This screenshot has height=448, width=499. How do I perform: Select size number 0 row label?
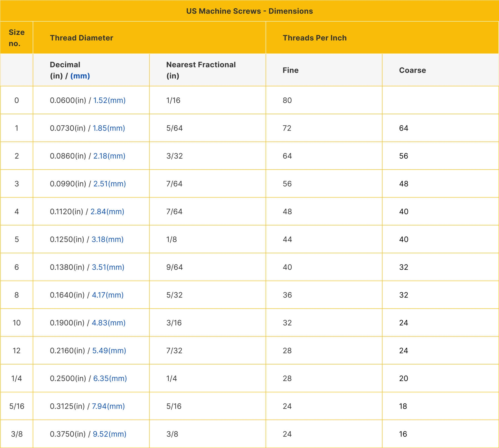pyautogui.click(x=17, y=100)
